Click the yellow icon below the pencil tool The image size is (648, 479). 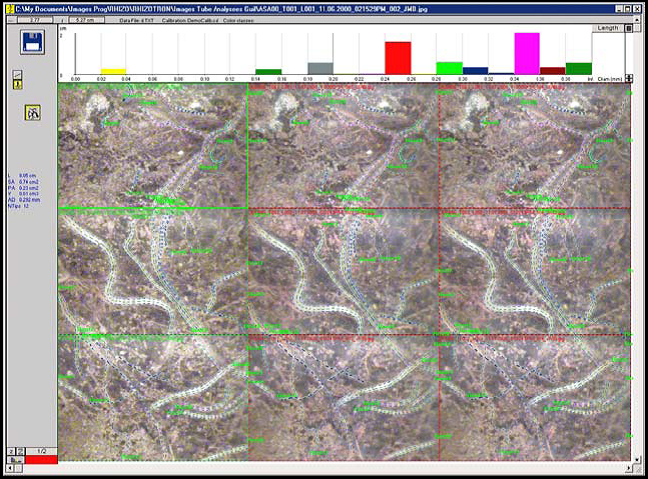coord(17,86)
